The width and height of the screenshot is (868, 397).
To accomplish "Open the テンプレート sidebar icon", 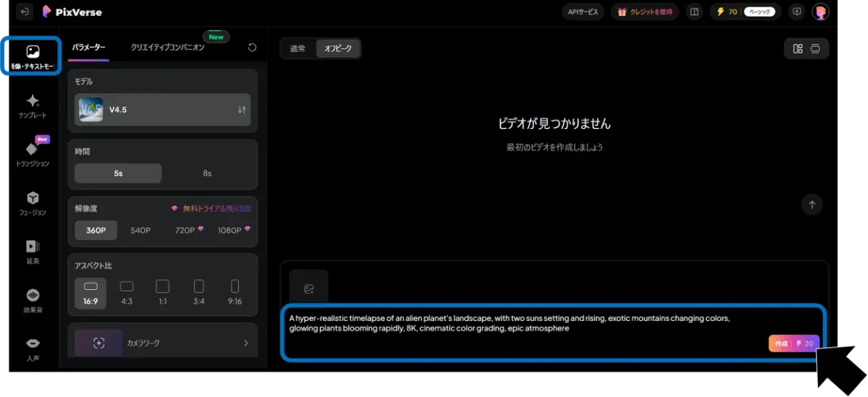I will [33, 106].
